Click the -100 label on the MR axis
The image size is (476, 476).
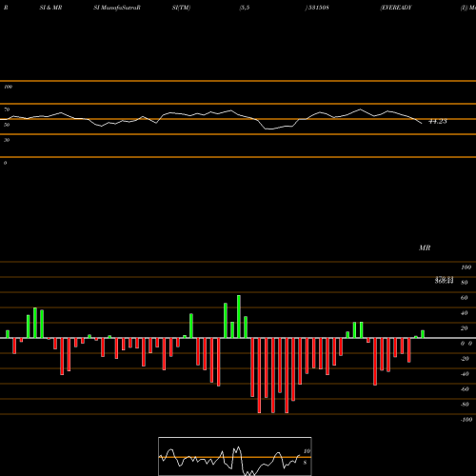[x=466, y=420]
